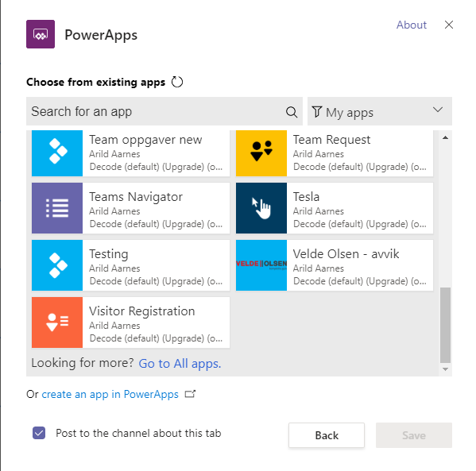Toggle Post to the channel checkbox

(39, 433)
